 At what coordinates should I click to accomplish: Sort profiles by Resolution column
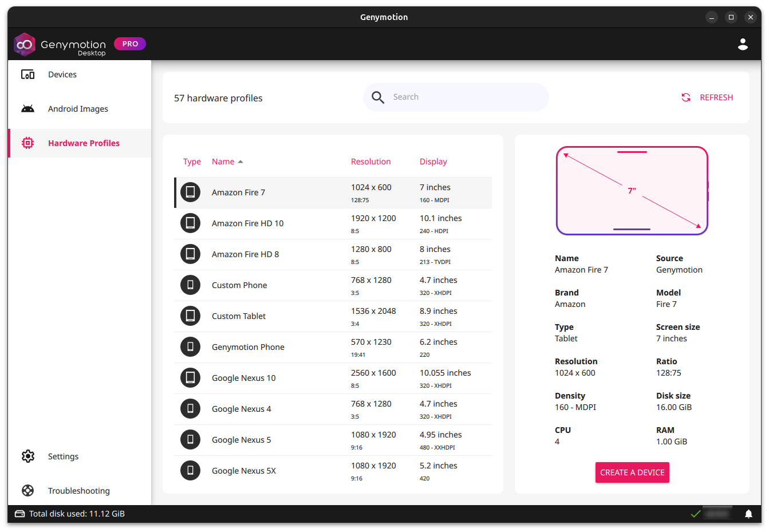(370, 161)
